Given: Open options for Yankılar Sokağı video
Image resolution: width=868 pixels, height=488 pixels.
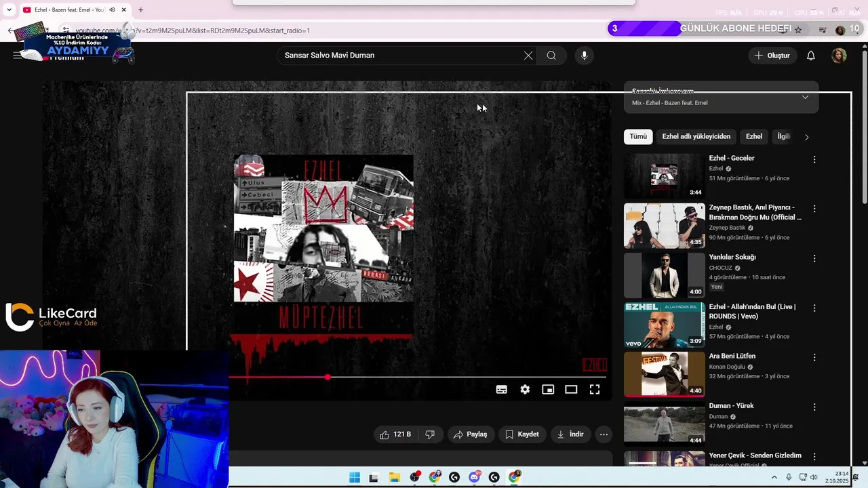Looking at the screenshot, I should coord(814,258).
